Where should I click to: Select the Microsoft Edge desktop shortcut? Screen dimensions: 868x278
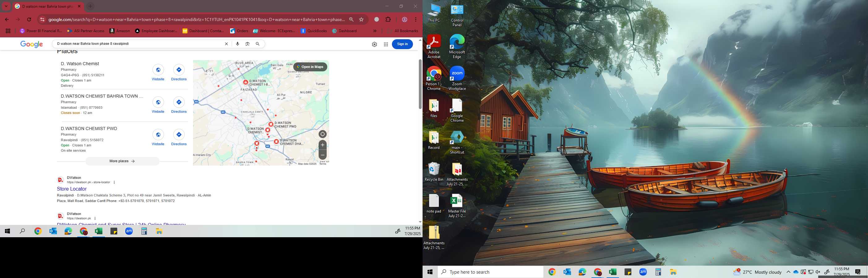click(x=457, y=47)
